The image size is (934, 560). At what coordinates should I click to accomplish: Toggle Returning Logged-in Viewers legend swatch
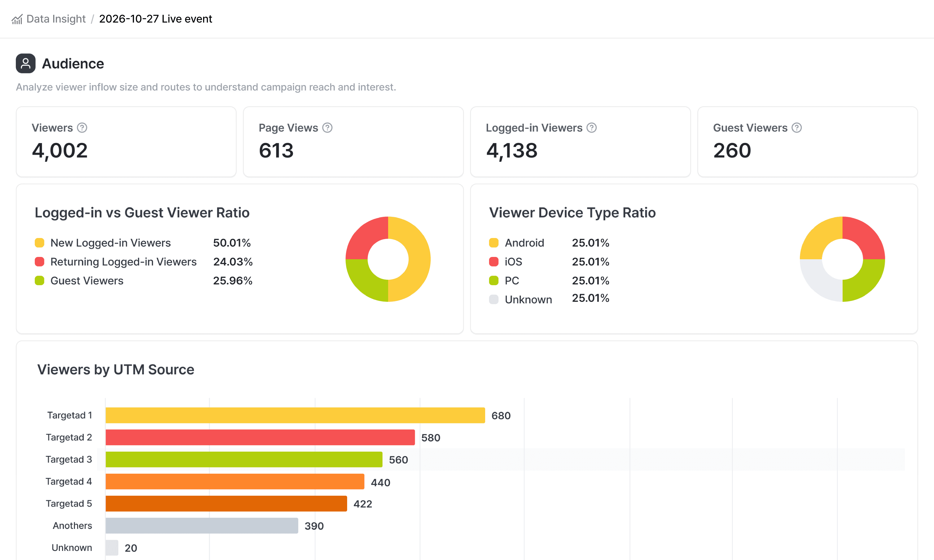[40, 262]
